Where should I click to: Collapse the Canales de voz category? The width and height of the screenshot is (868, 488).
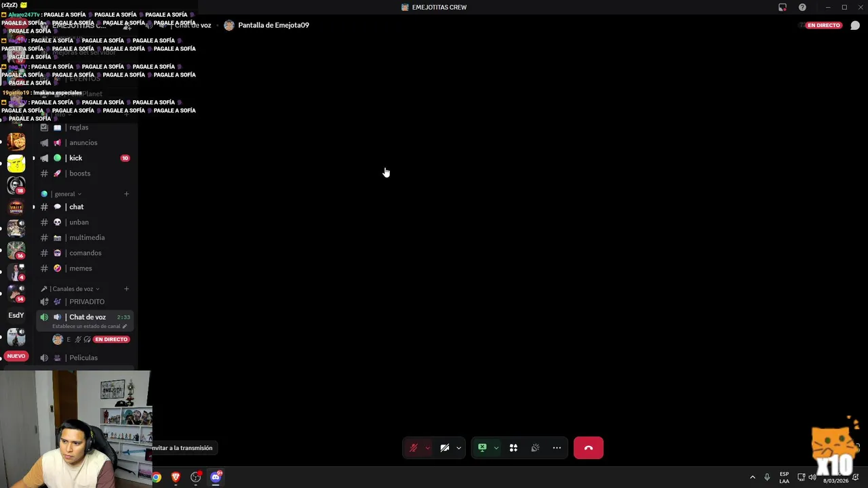coord(71,289)
